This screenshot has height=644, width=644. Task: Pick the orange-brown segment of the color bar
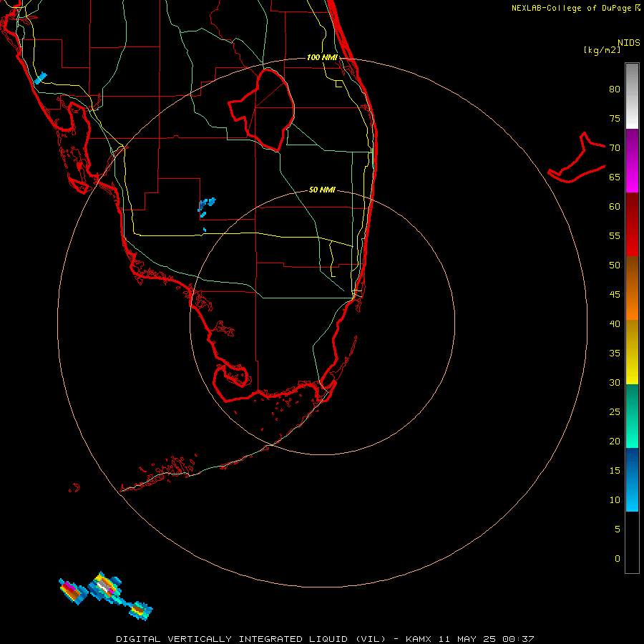632,288
